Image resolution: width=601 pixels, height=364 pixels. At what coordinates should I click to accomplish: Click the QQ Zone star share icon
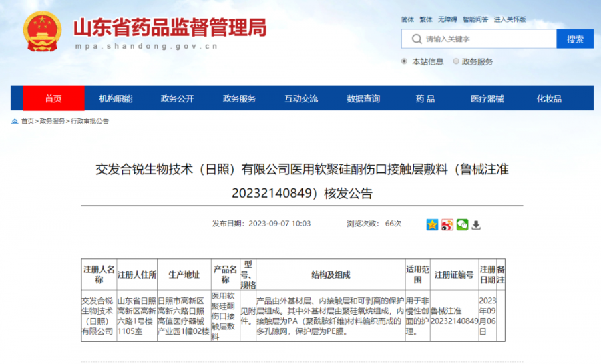(x=432, y=224)
